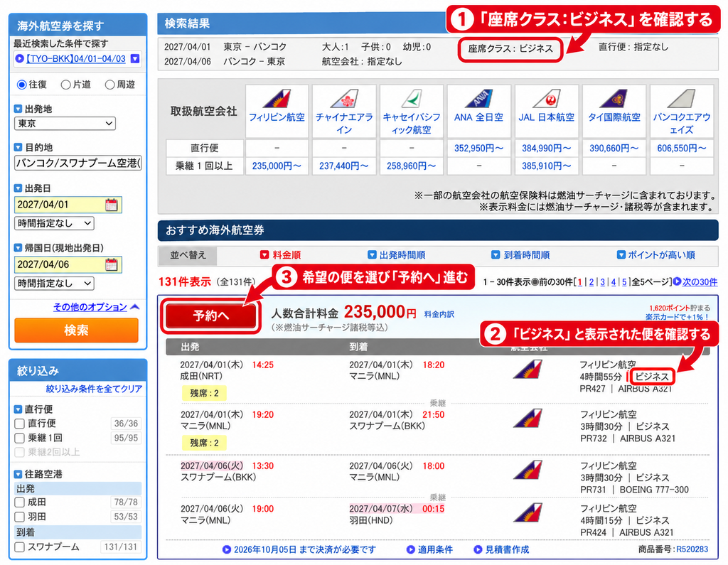Click 絞り込み条件を全てクリア link

94,389
